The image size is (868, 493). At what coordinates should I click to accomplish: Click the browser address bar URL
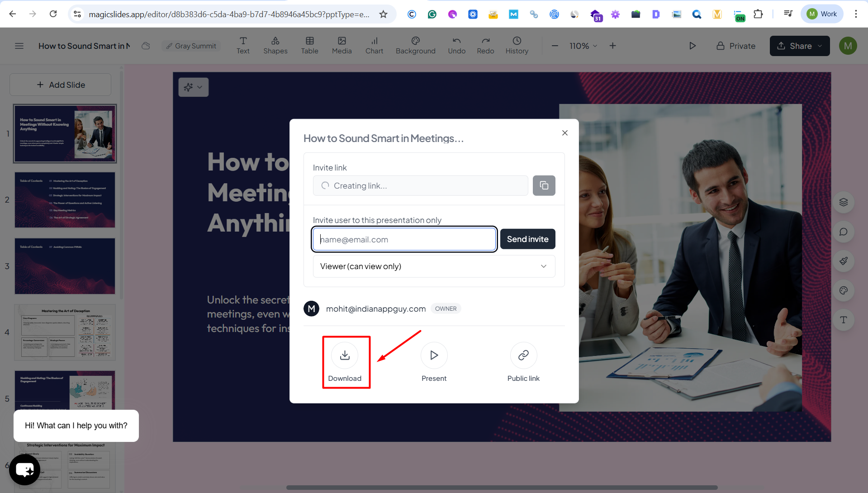229,14
